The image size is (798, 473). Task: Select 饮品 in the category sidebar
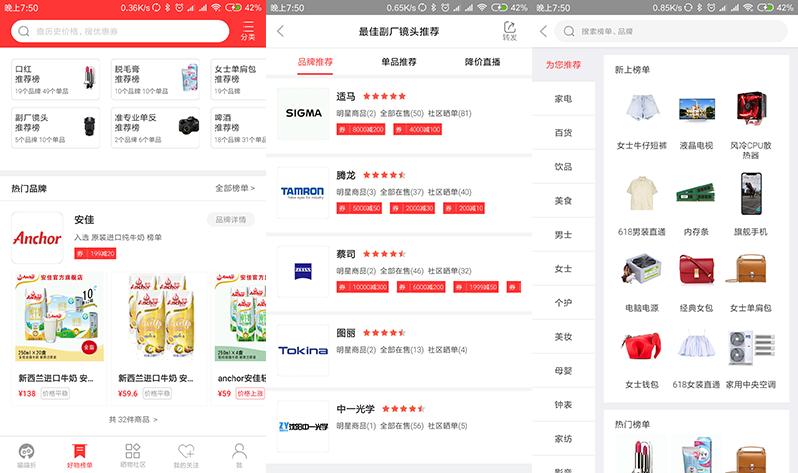tap(563, 166)
